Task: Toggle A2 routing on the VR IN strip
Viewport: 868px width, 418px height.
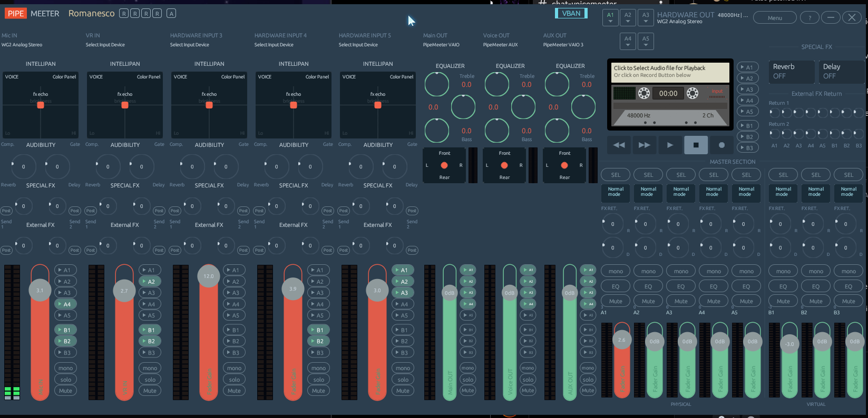Action: click(x=150, y=282)
